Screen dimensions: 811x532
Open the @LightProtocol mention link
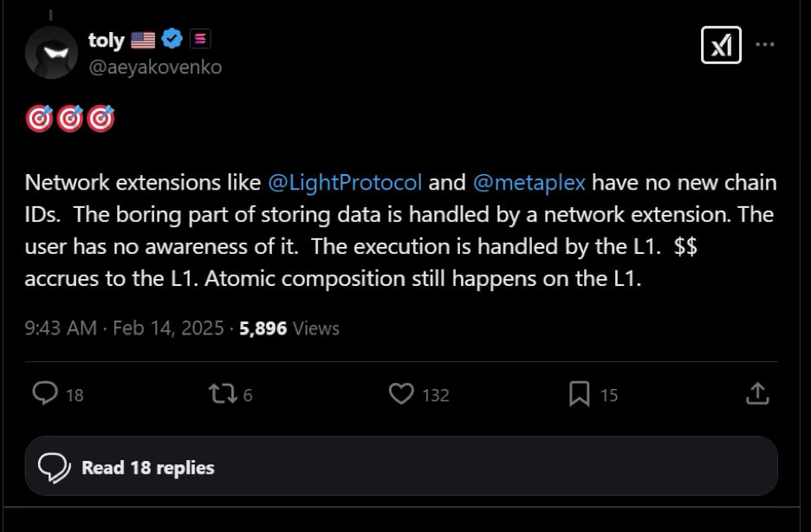tap(345, 183)
